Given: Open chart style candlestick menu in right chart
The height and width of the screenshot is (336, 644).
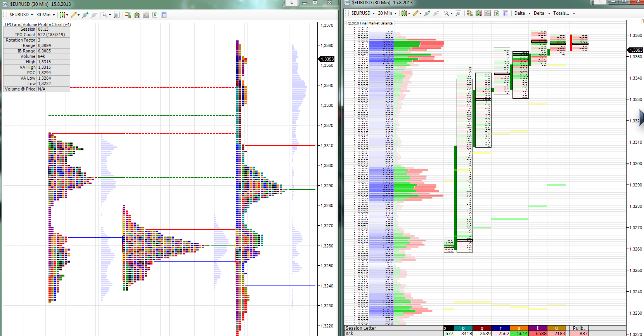Looking at the screenshot, I should point(405,13).
